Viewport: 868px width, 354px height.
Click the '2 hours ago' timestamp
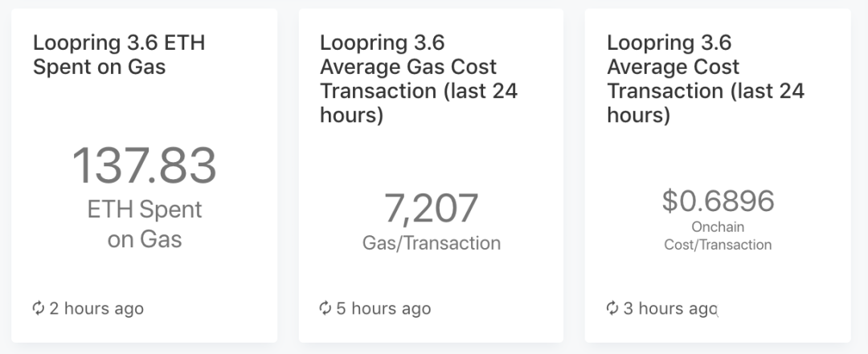(x=96, y=308)
